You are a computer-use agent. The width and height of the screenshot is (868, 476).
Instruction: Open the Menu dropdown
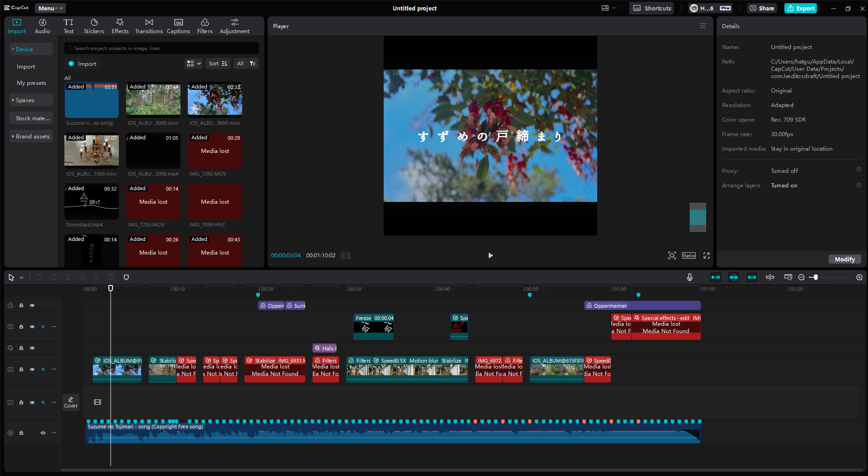[x=50, y=8]
